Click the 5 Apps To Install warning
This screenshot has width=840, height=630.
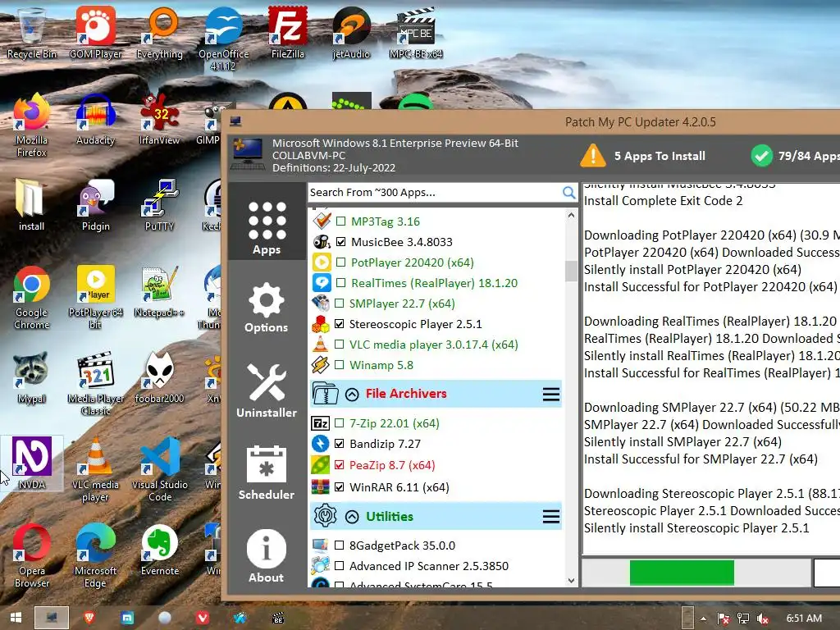tap(643, 156)
